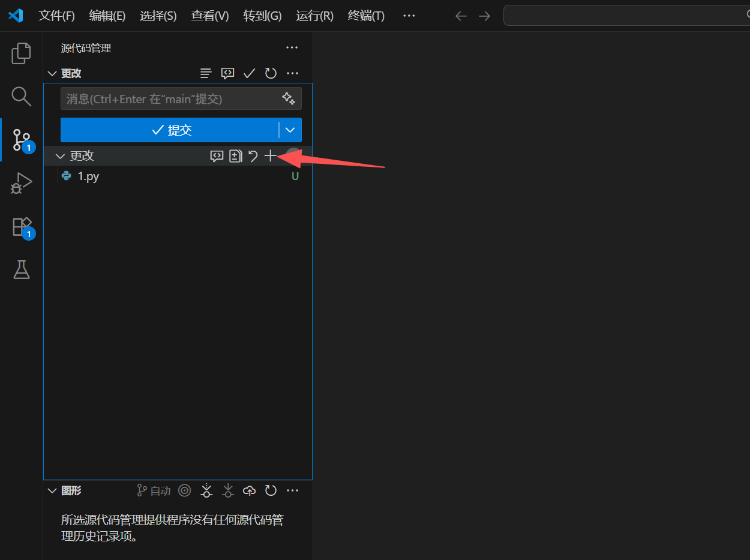Viewport: 750px width, 560px height.
Task: Refresh the graph section
Action: (x=271, y=491)
